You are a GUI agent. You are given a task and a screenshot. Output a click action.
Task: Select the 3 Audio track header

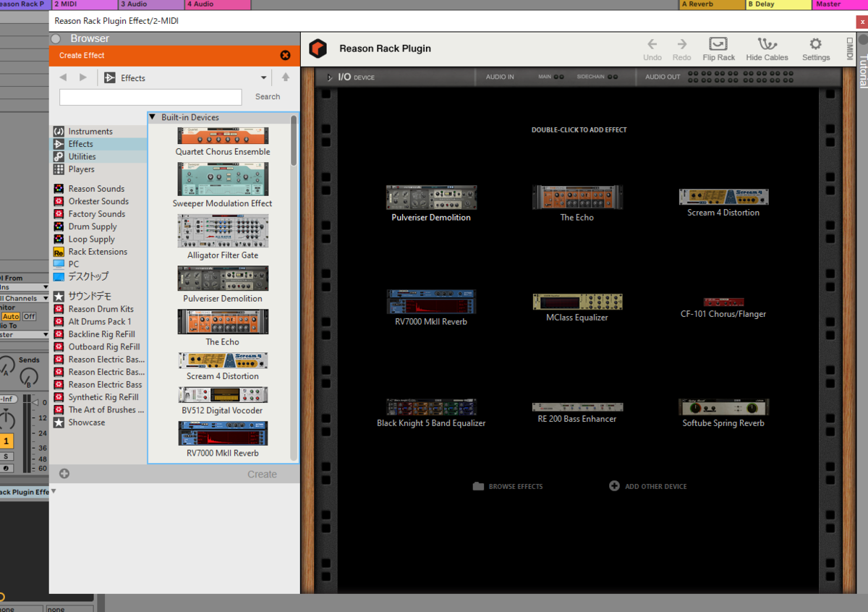150,4
